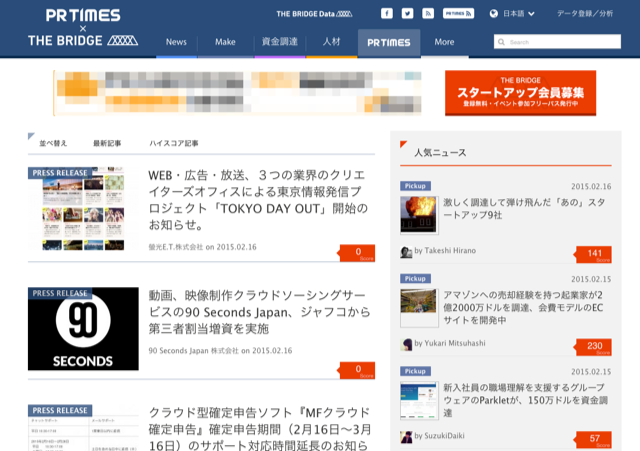Screen dimensions: 640x451
Task: Click Pickup tag dated 2015.02.16
Action: coord(415,186)
